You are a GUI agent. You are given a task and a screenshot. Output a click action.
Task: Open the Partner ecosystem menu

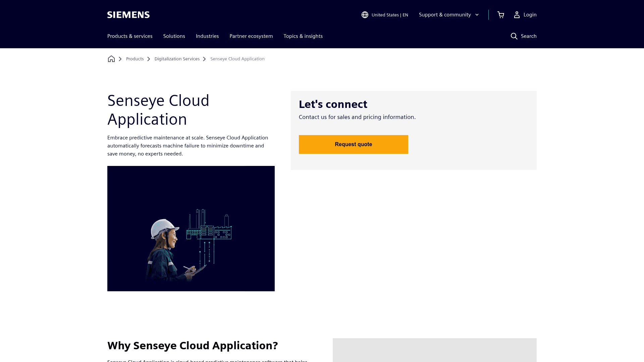coord(251,36)
